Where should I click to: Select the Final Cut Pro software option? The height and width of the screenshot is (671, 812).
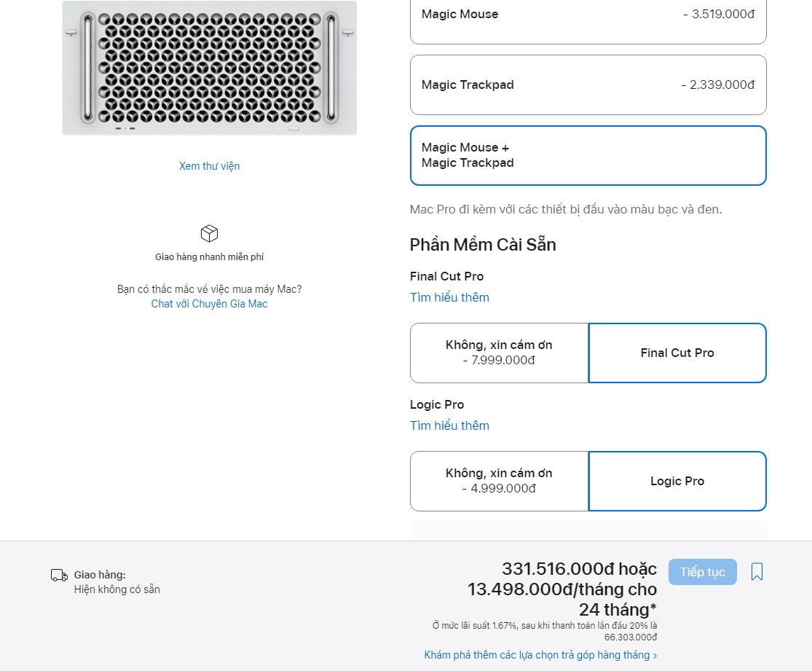(677, 353)
